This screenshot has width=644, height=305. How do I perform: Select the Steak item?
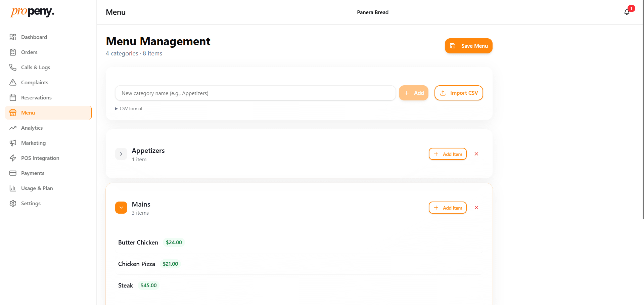126,286
